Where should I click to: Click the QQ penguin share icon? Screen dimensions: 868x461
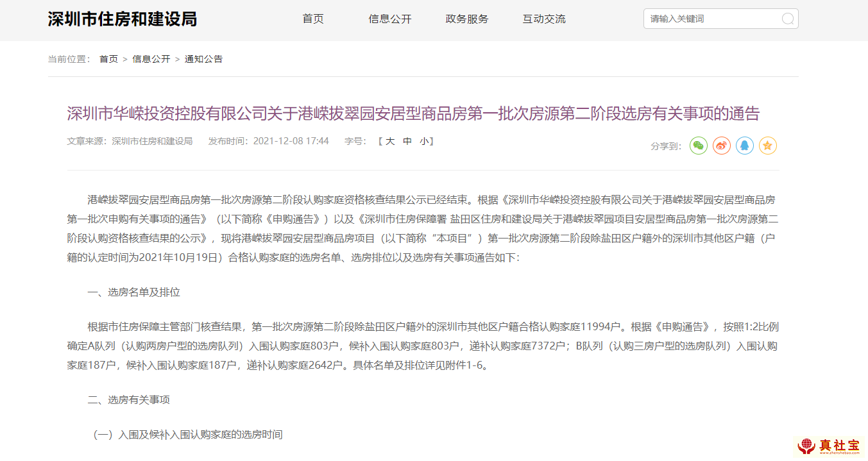(745, 146)
